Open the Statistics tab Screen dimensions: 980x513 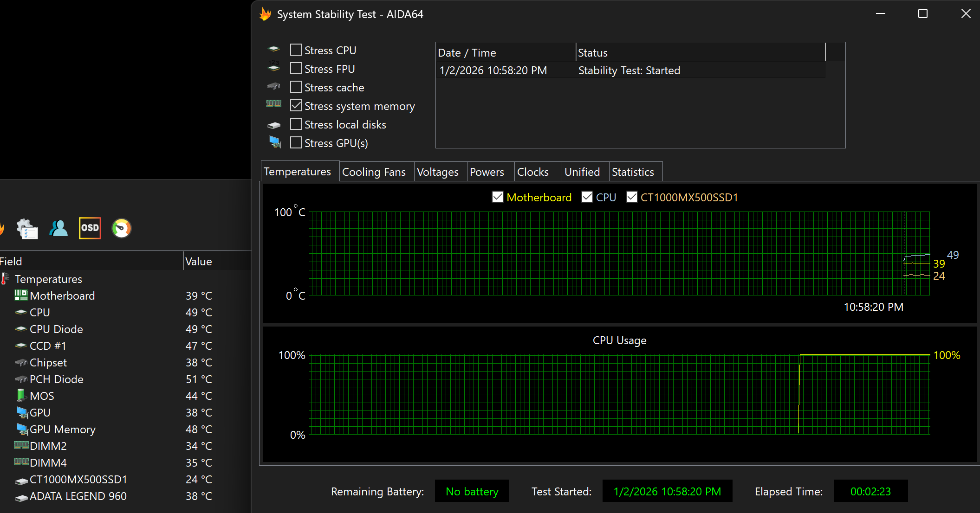click(632, 172)
